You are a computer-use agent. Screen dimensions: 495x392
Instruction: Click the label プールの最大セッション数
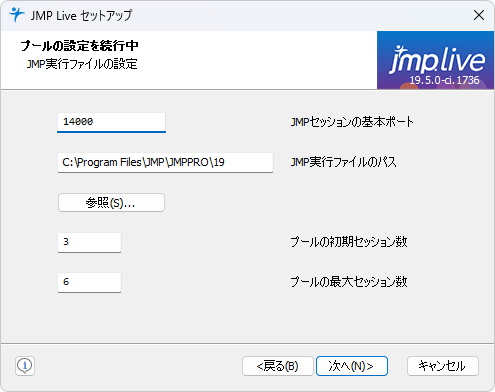[x=349, y=282]
